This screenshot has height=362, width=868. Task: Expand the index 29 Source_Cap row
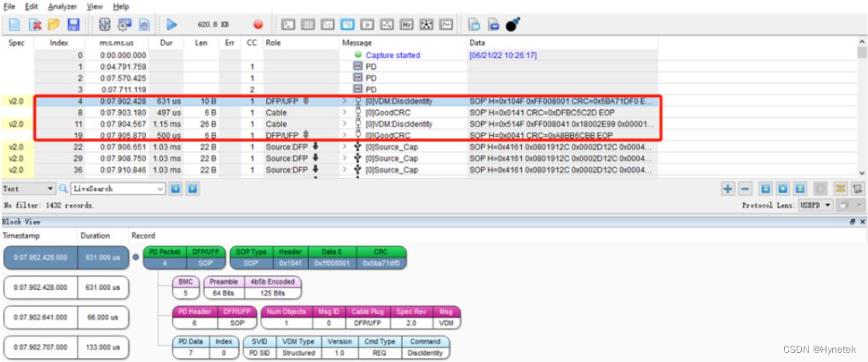(345, 158)
